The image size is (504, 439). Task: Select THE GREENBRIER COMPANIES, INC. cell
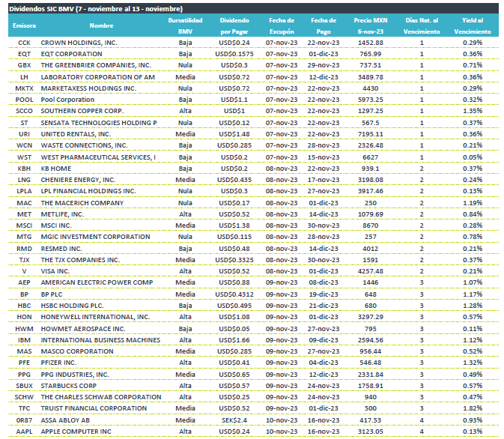(x=96, y=65)
